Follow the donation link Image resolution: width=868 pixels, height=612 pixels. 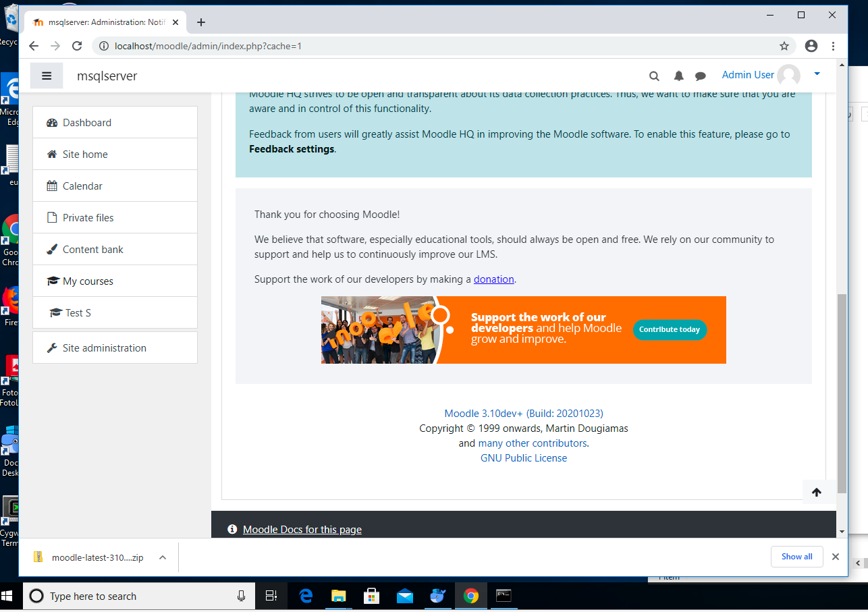(x=494, y=279)
